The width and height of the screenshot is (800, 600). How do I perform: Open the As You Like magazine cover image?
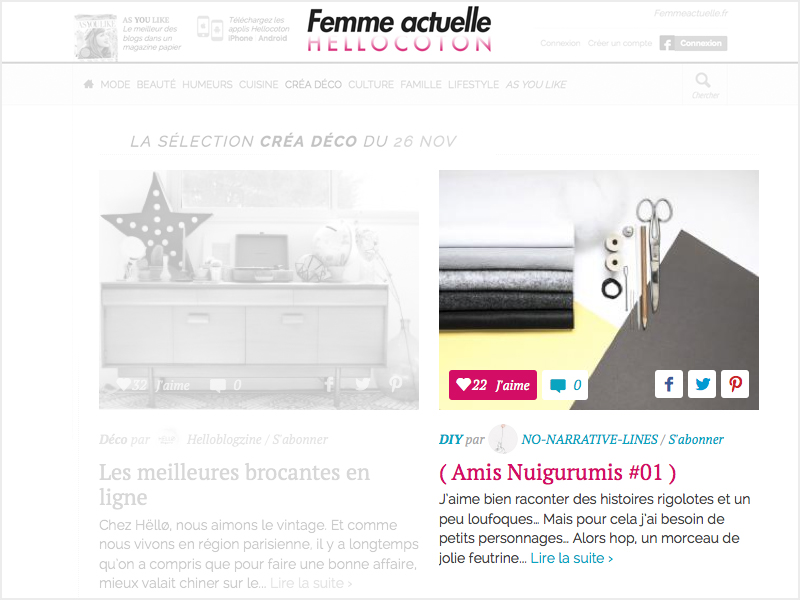tap(96, 37)
